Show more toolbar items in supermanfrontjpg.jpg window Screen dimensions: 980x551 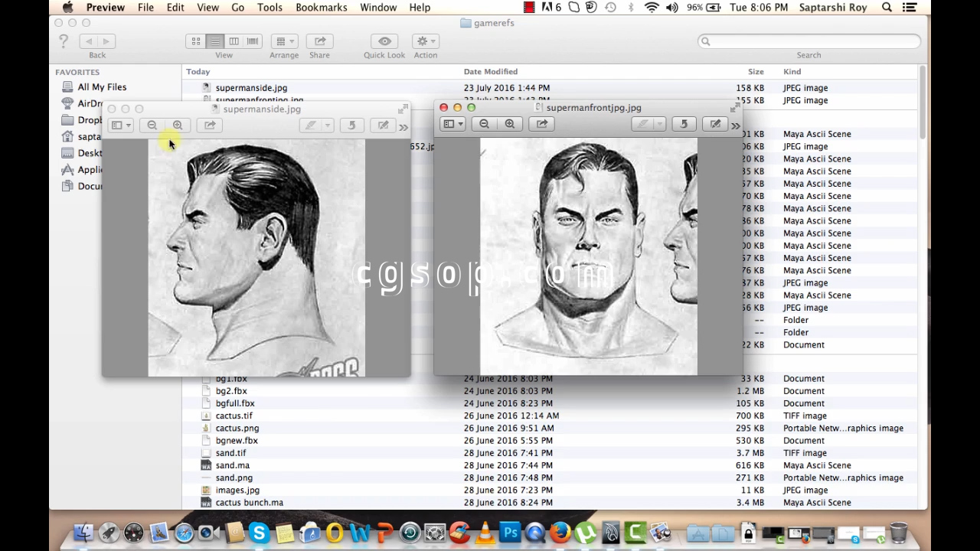click(x=736, y=125)
